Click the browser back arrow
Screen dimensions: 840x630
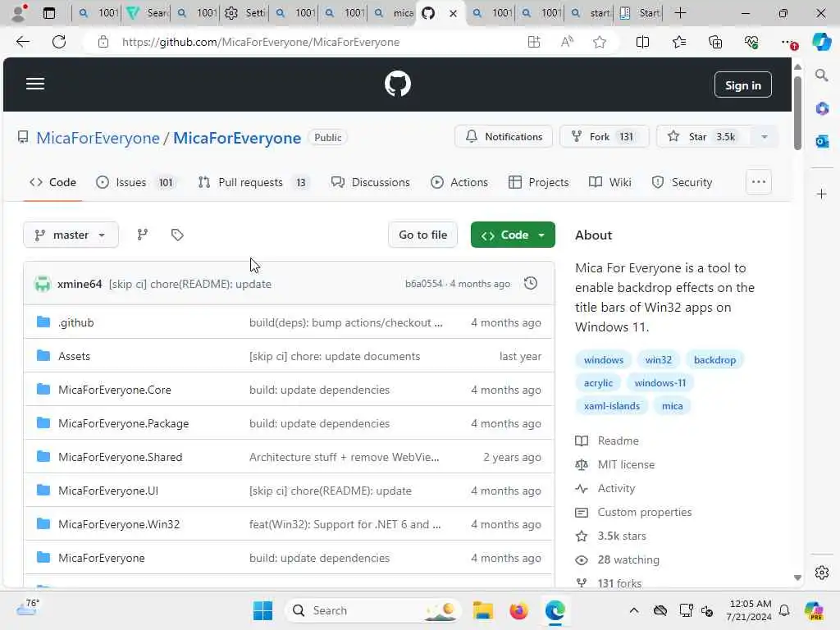pyautogui.click(x=22, y=42)
